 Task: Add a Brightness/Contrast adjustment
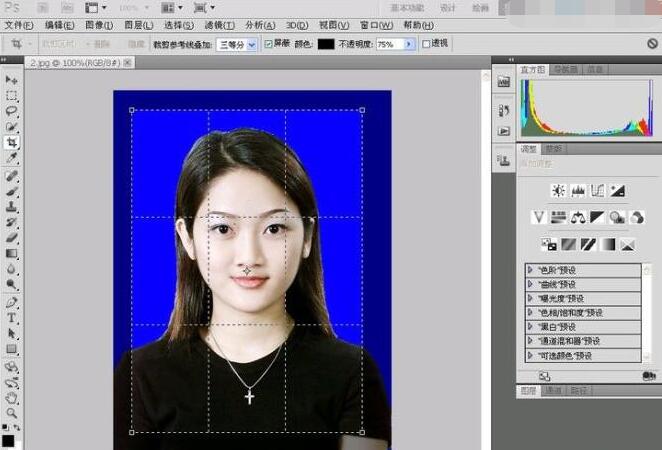pos(559,191)
